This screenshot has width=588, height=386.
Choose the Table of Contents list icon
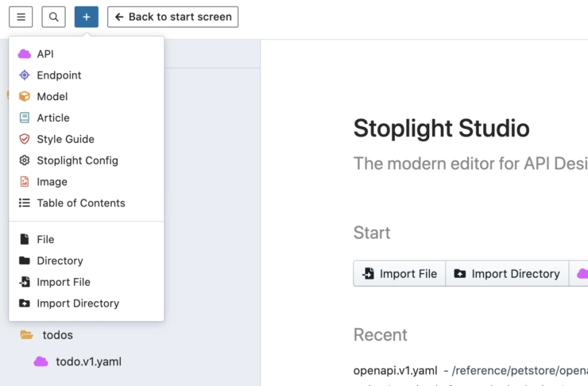click(25, 203)
